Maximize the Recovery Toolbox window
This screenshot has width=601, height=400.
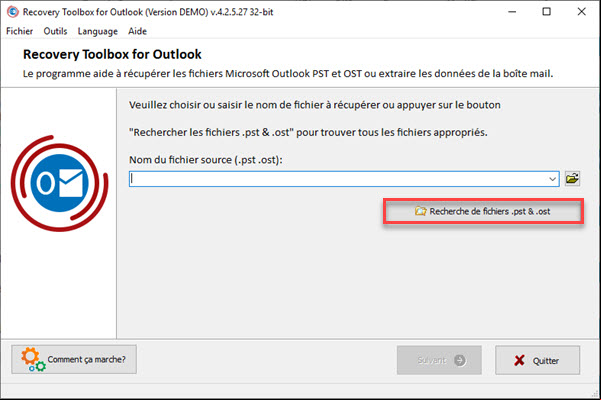(x=547, y=12)
